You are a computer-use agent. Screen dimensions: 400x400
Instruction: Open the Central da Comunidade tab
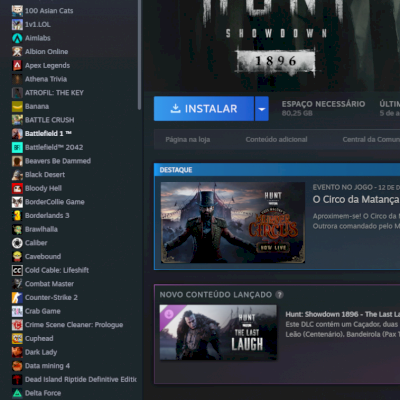(x=371, y=140)
